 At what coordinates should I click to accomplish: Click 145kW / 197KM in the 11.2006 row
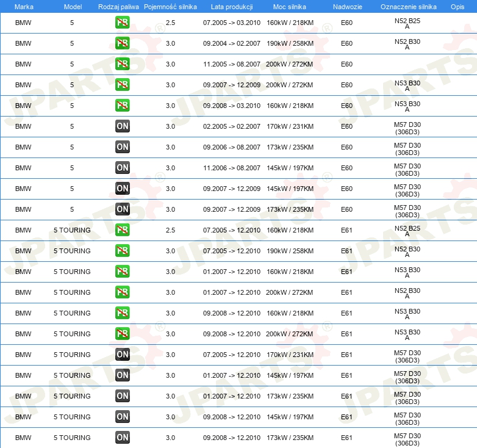click(x=290, y=168)
